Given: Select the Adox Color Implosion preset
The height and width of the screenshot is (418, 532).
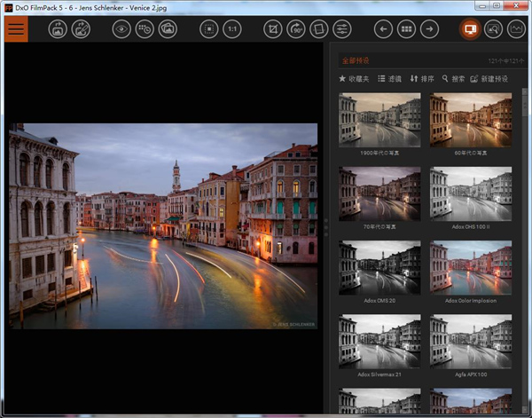Looking at the screenshot, I should tap(471, 268).
